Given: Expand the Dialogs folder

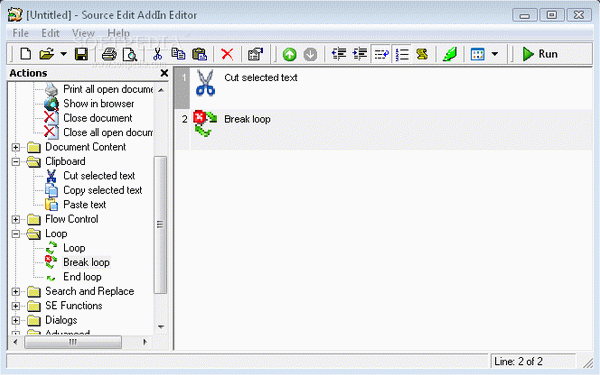Looking at the screenshot, I should pyautogui.click(x=16, y=320).
